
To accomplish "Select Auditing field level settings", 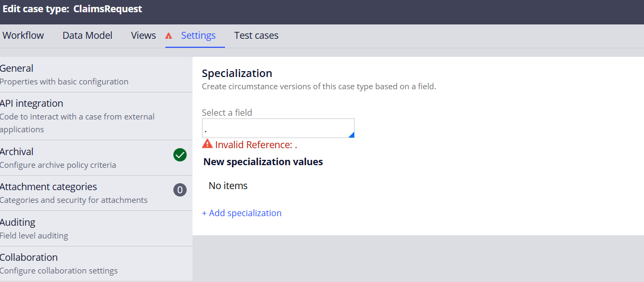I will pos(64,228).
